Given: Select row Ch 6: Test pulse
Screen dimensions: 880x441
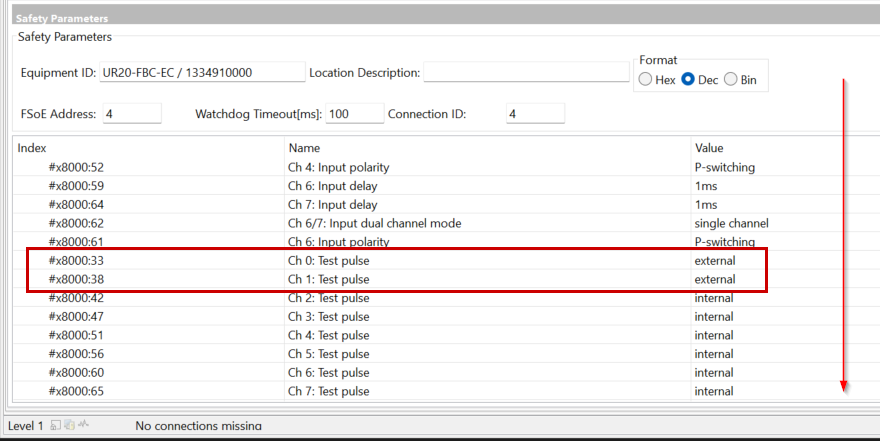Looking at the screenshot, I should click(446, 373).
